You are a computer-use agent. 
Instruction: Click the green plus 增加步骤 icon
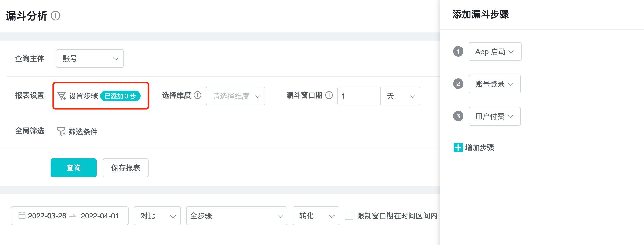click(458, 148)
